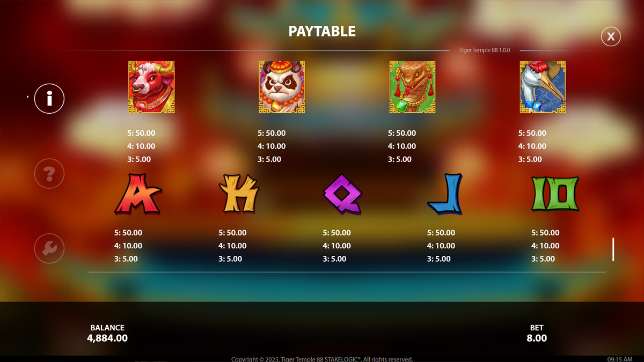
Task: Close the paytable with the X button
Action: click(611, 36)
